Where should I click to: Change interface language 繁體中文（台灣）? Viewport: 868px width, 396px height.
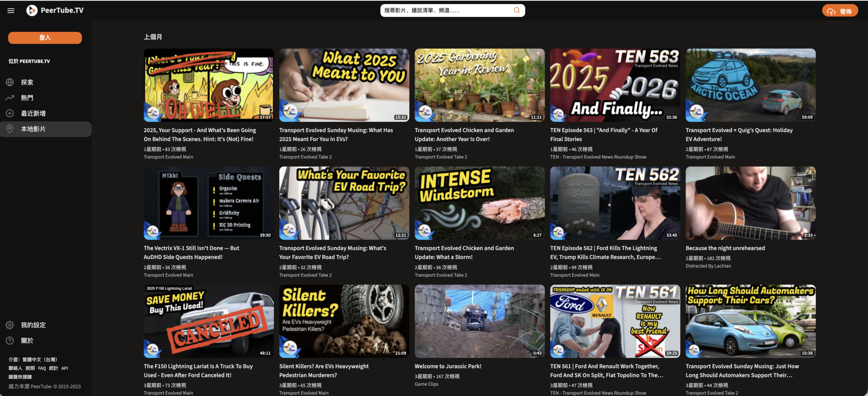pyautogui.click(x=40, y=359)
